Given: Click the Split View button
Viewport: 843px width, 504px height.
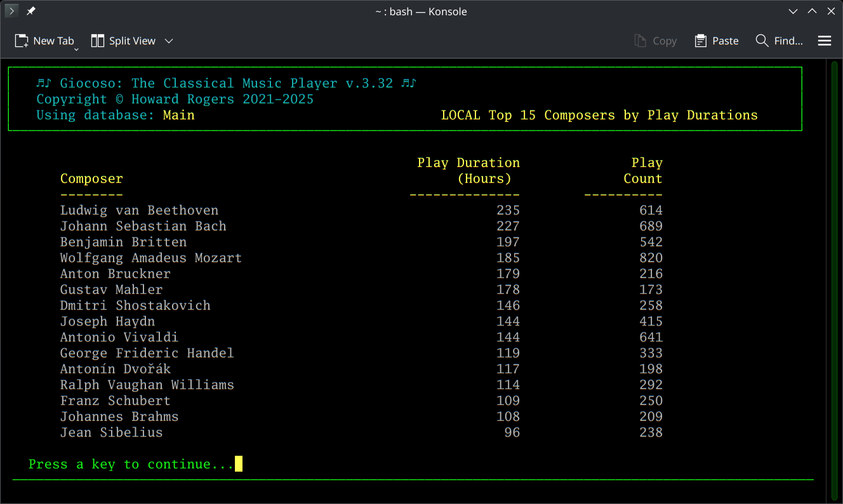Looking at the screenshot, I should [123, 41].
